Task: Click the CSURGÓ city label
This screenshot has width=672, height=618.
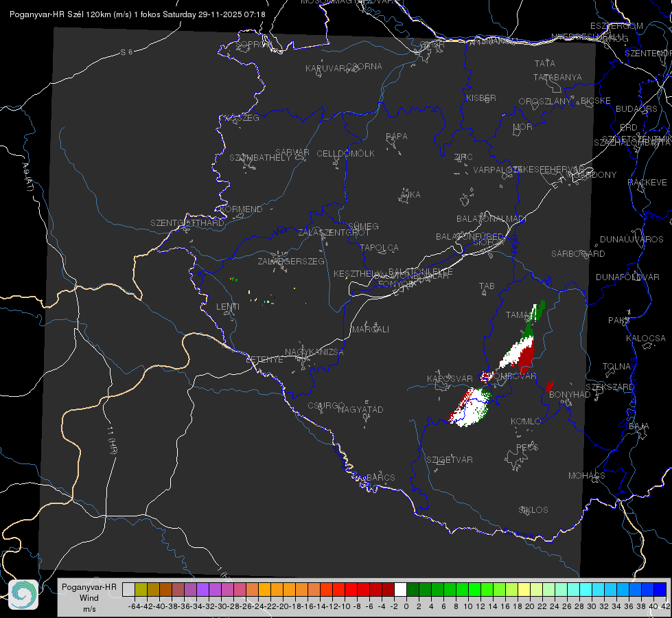Action: pos(327,406)
